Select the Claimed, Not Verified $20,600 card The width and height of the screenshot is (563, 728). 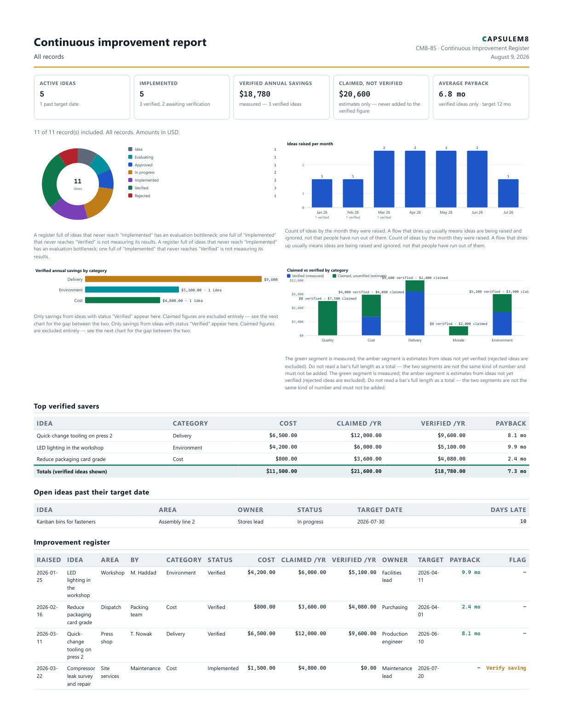tap(381, 97)
